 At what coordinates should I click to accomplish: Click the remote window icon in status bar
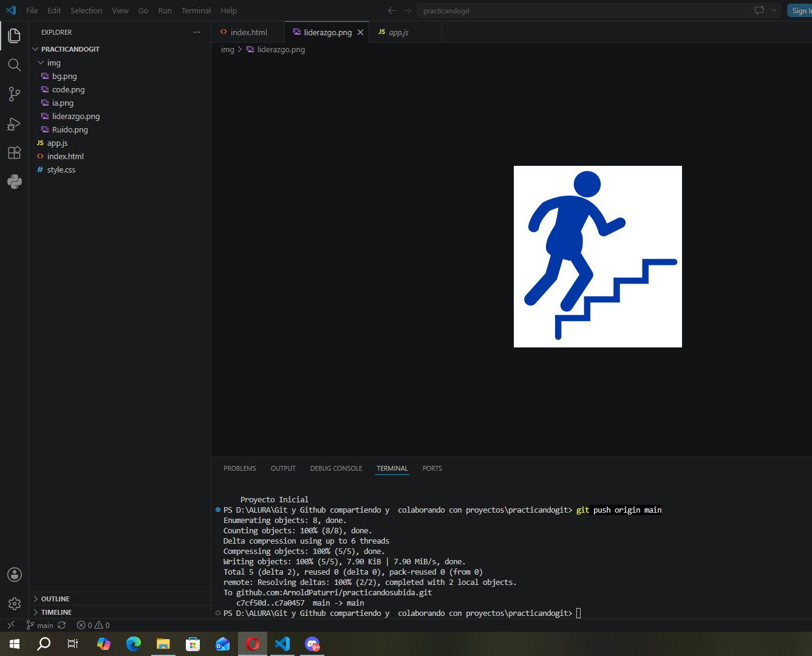10,625
